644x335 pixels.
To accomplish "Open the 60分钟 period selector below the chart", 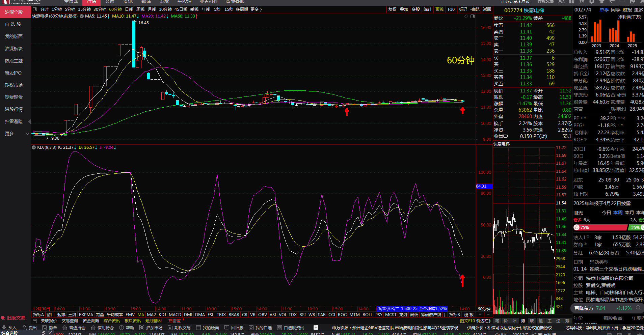I will coord(484,309).
